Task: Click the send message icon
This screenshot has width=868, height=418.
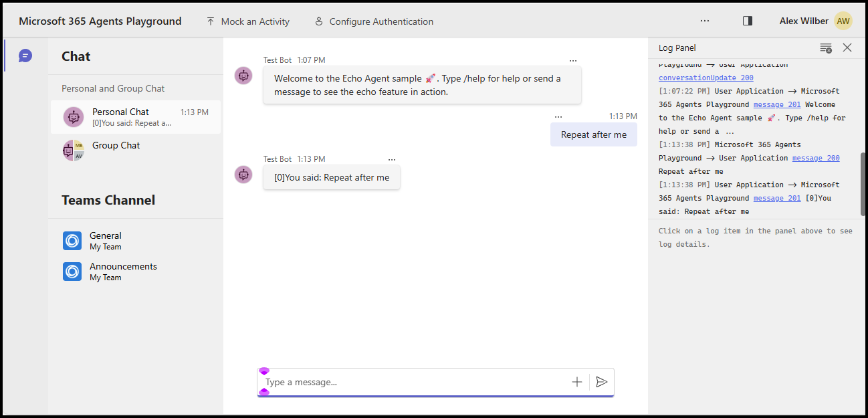Action: tap(601, 381)
